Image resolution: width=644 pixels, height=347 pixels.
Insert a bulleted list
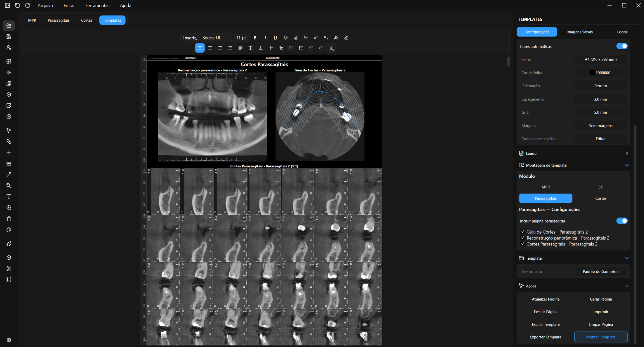[291, 48]
